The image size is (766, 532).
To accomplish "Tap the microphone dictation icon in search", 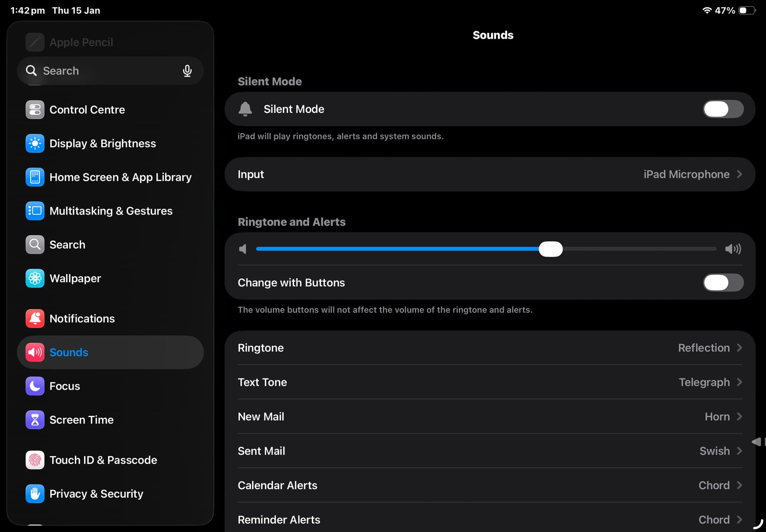I will (x=187, y=71).
